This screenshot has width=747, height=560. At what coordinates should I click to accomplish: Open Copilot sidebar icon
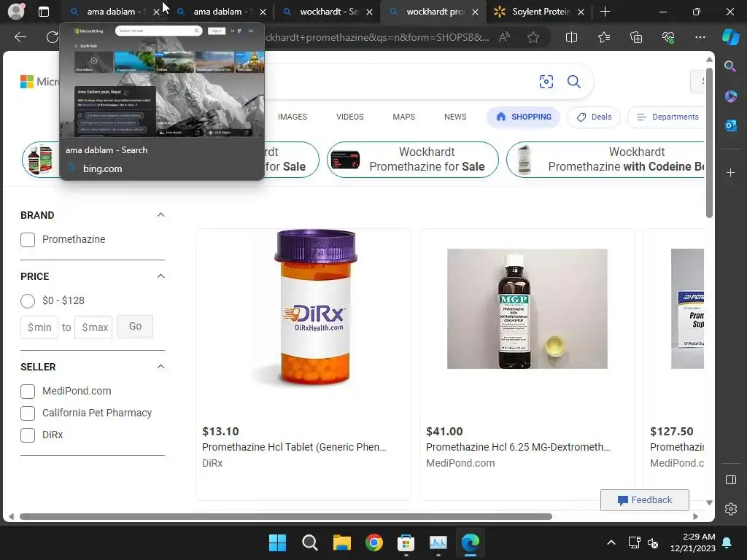(x=730, y=37)
